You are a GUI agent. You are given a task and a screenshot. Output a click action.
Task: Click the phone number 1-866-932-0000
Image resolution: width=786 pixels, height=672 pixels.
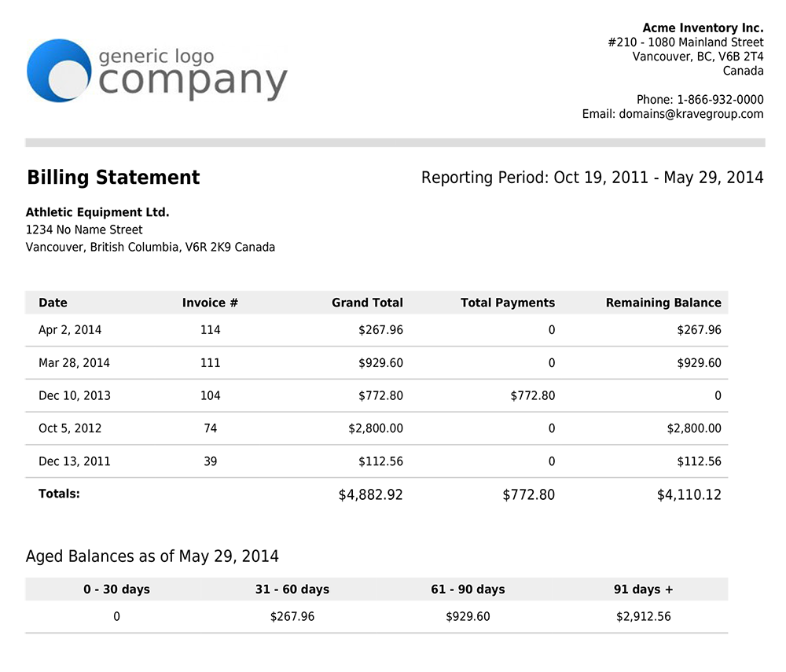pyautogui.click(x=717, y=99)
